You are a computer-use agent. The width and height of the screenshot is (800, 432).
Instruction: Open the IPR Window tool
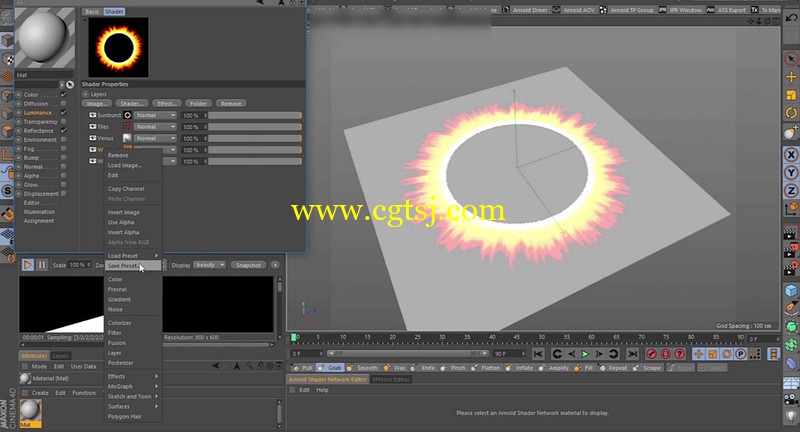pyautogui.click(x=680, y=10)
